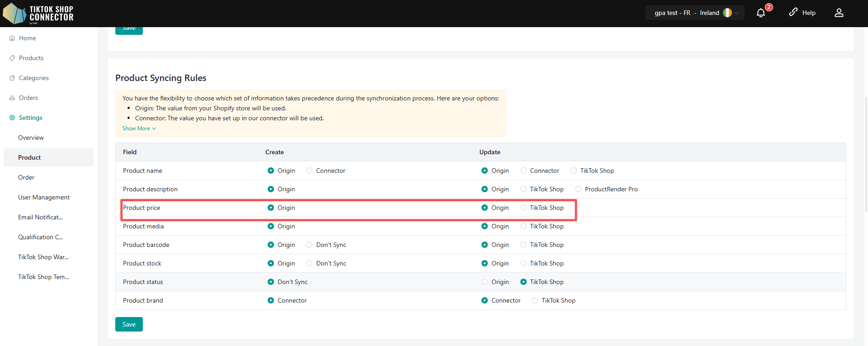Click the TikTok Shop Connector logo
This screenshot has width=868, height=346.
[38, 14]
